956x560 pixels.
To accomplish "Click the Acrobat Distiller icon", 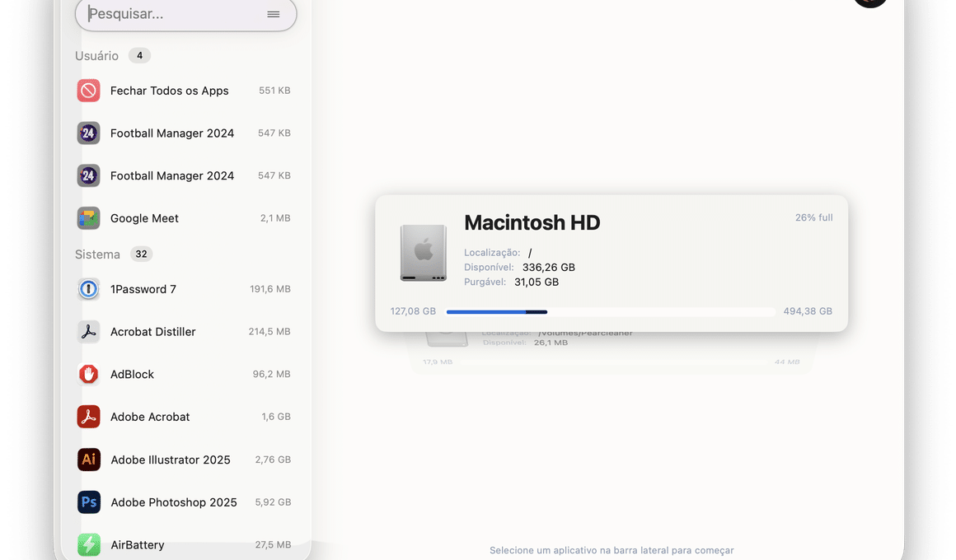I will (x=88, y=332).
